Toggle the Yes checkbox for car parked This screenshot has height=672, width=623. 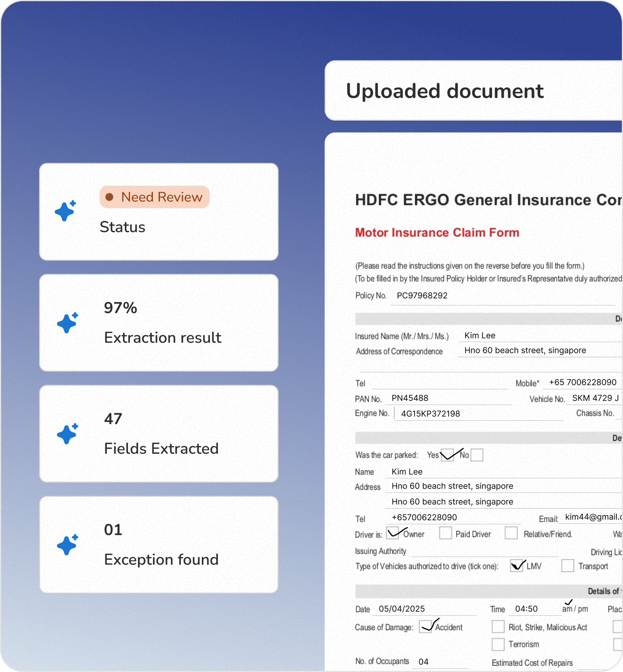coord(447,455)
